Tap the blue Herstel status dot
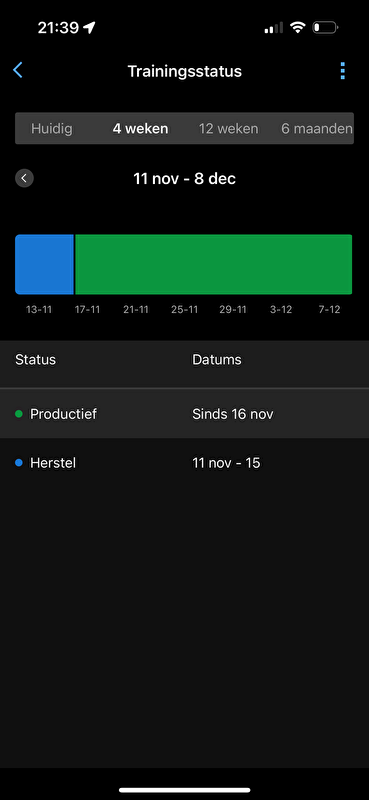 tap(19, 463)
